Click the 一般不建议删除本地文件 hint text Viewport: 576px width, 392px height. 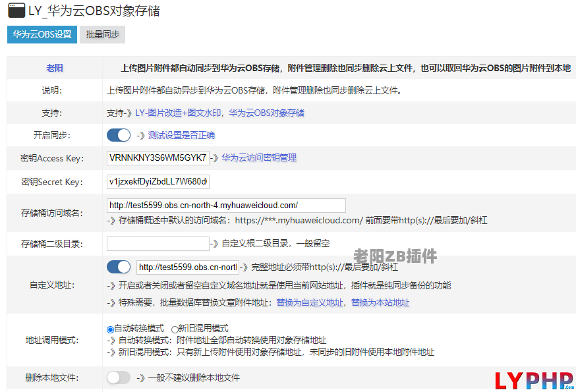(x=194, y=378)
